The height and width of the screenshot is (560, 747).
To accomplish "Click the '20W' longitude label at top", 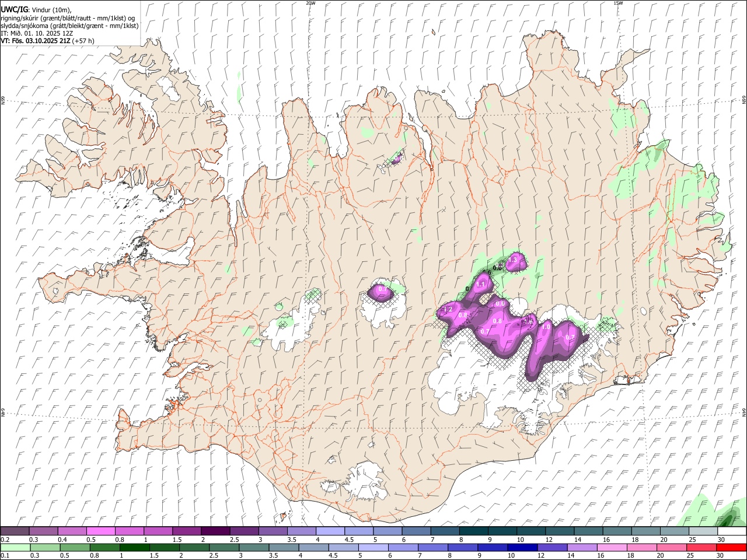I will (310, 3).
